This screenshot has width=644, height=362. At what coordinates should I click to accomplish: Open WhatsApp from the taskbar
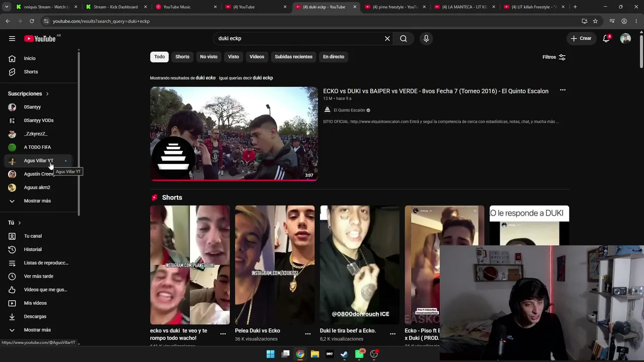click(359, 354)
